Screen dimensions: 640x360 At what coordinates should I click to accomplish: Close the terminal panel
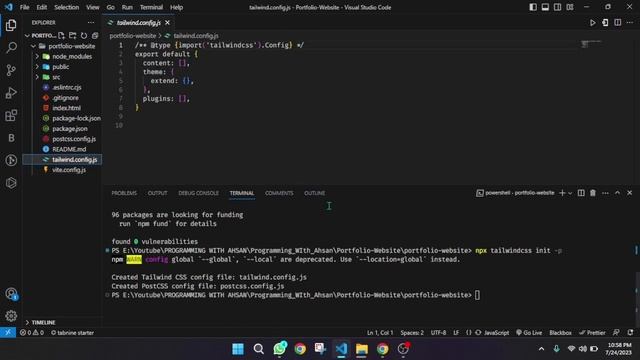pos(629,193)
